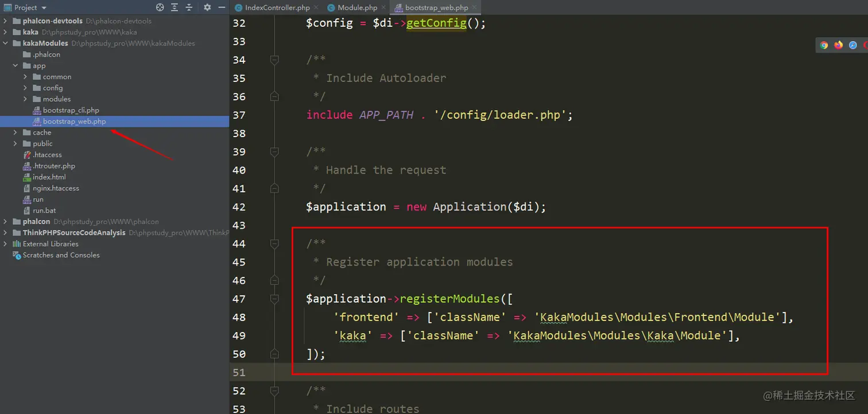The width and height of the screenshot is (868, 414).
Task: Click the kakaModules folder name
Action: pos(45,44)
